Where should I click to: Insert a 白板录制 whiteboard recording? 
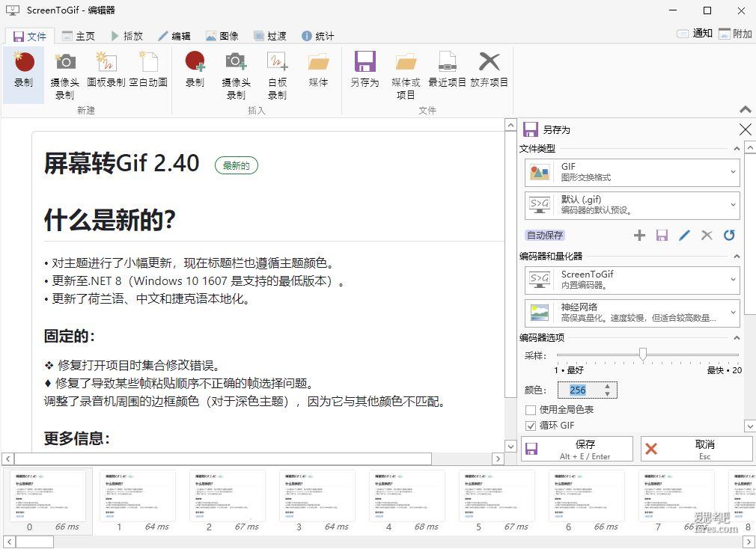tap(277, 74)
